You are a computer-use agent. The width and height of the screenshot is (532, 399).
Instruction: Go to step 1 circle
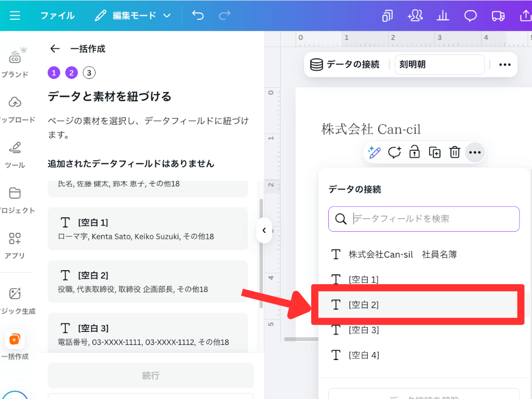[x=54, y=73]
